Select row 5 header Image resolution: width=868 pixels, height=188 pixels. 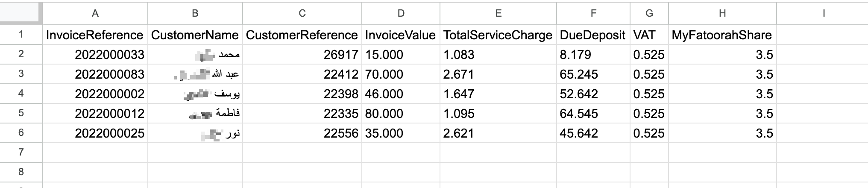click(x=21, y=113)
